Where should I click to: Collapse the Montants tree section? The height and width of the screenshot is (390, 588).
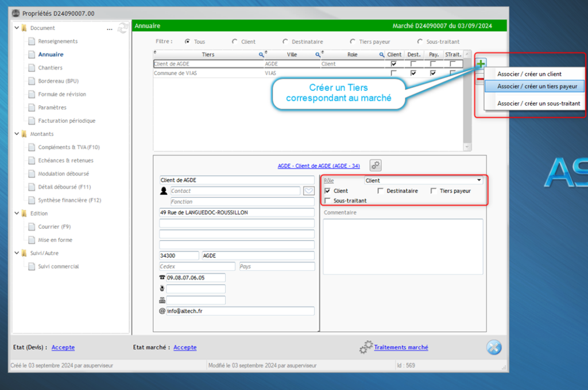(16, 134)
